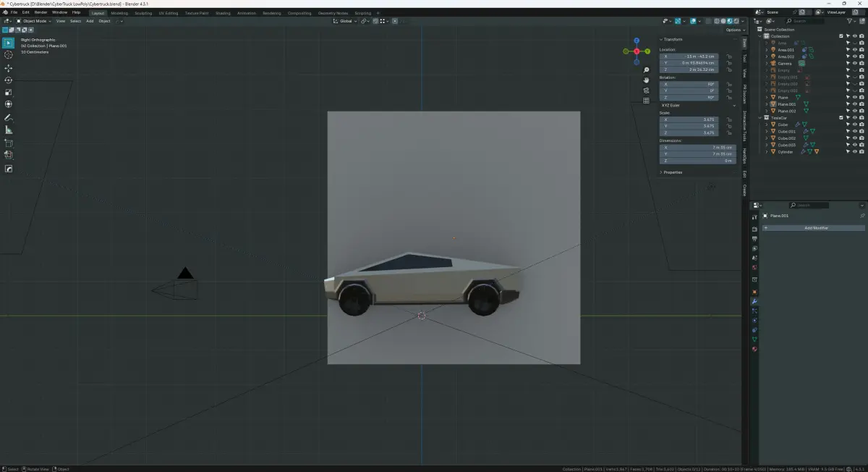Image resolution: width=868 pixels, height=472 pixels.
Task: Lock the X location padlock
Action: click(728, 56)
